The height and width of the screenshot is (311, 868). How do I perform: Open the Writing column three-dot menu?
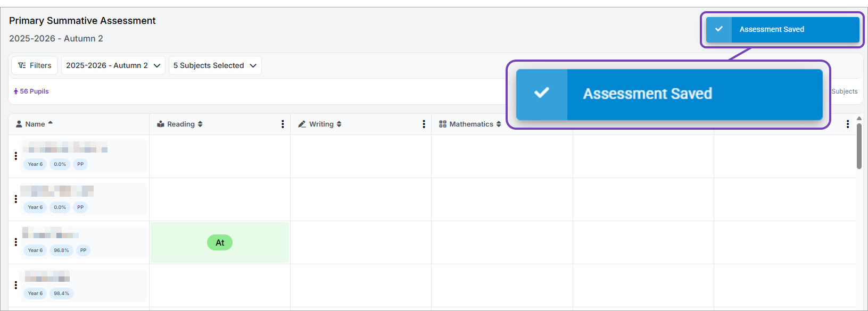(424, 124)
